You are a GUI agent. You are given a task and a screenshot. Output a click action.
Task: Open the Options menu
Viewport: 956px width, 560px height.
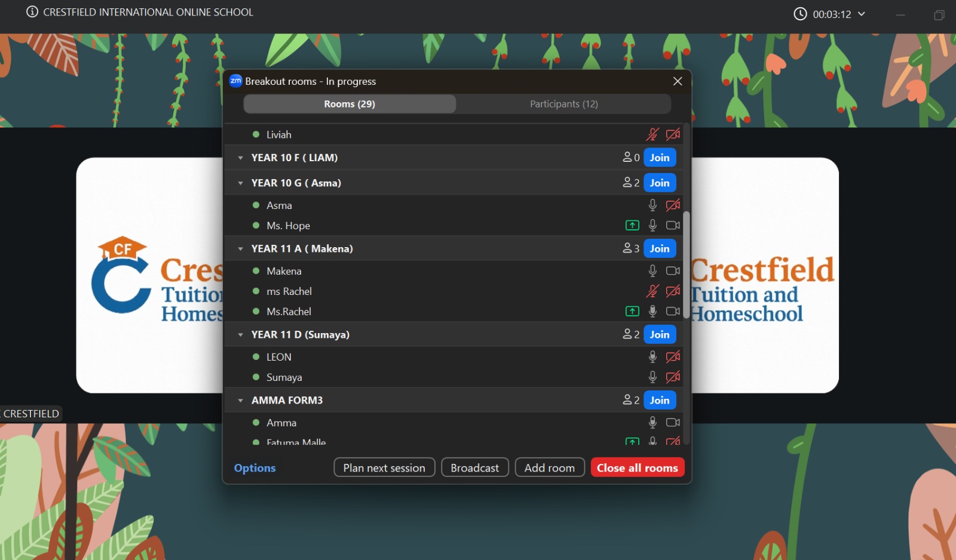point(255,468)
